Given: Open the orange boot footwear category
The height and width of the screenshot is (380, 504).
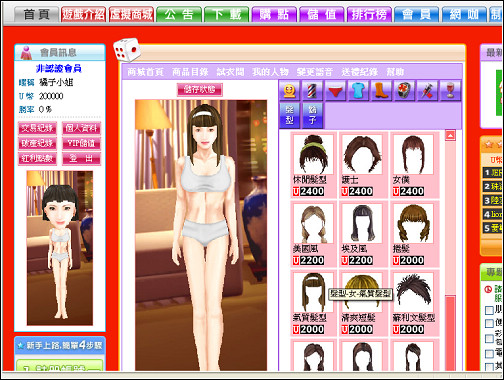Looking at the screenshot, I should click(x=381, y=90).
